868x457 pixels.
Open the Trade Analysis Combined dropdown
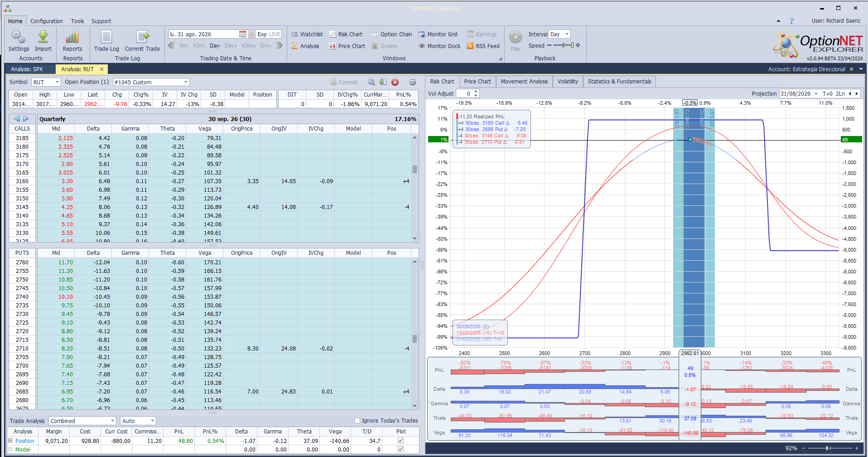[x=82, y=421]
